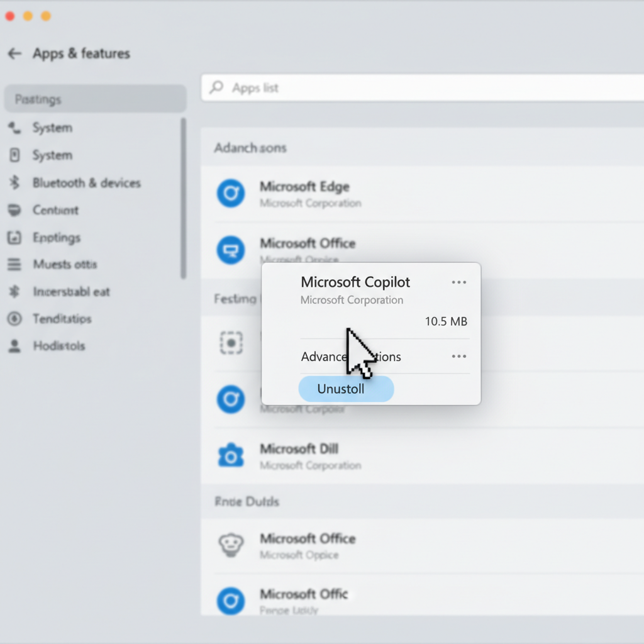Select Bluetooth & devices in the sidebar

coord(86,183)
